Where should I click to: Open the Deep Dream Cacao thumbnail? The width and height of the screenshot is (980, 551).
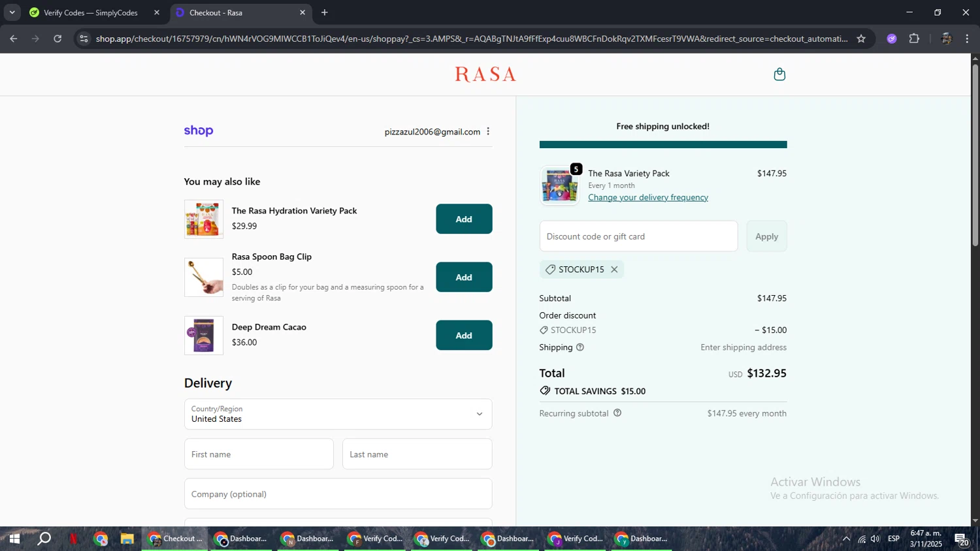(204, 336)
